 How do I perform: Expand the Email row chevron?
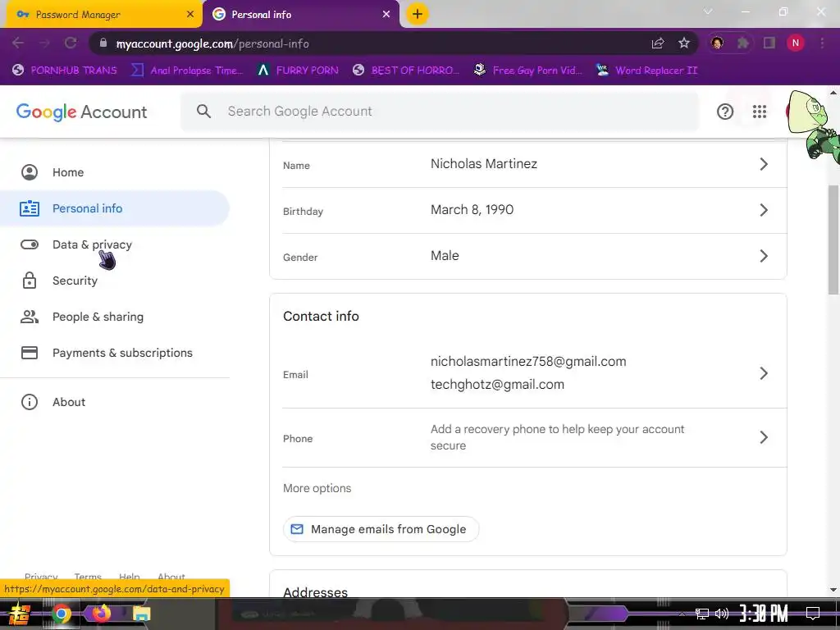tap(764, 373)
